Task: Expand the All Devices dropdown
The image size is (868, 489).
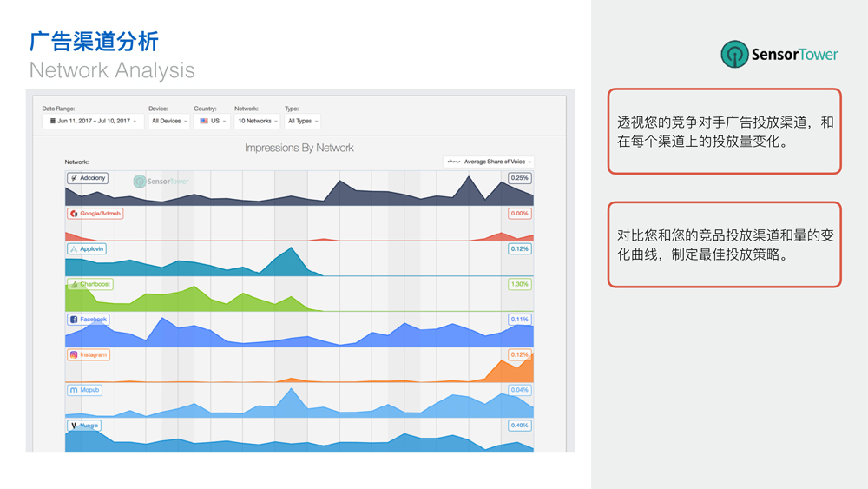Action: (x=168, y=122)
